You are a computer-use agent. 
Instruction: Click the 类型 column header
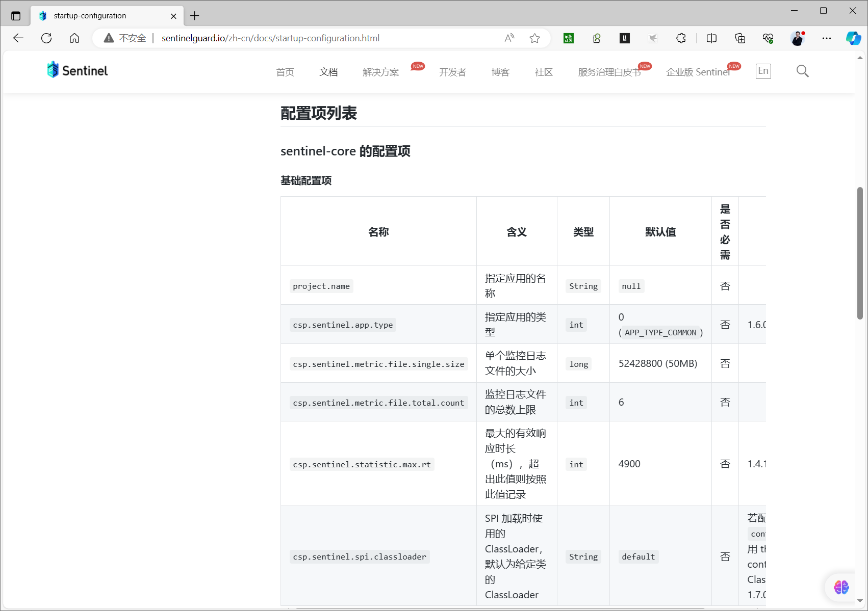(x=583, y=232)
